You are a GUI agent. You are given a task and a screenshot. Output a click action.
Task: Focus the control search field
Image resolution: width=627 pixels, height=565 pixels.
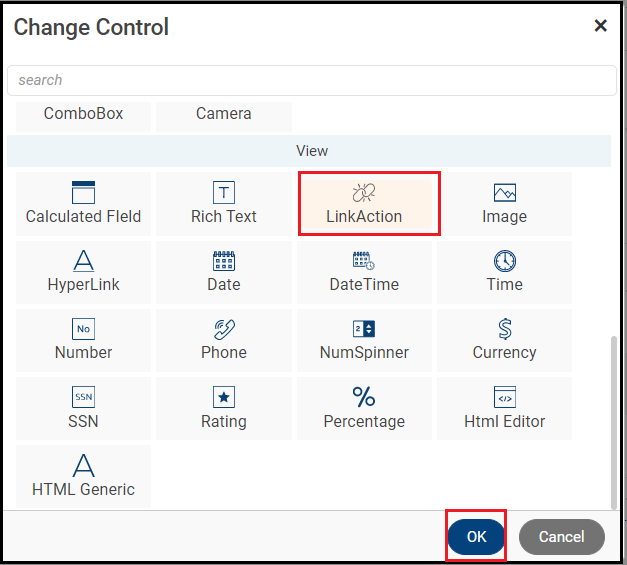(312, 80)
